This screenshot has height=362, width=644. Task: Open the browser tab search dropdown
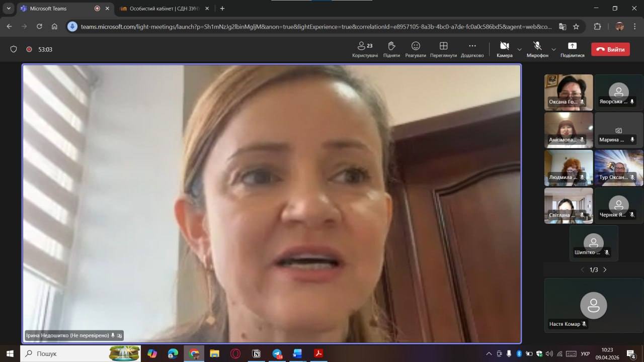tap(9, 9)
